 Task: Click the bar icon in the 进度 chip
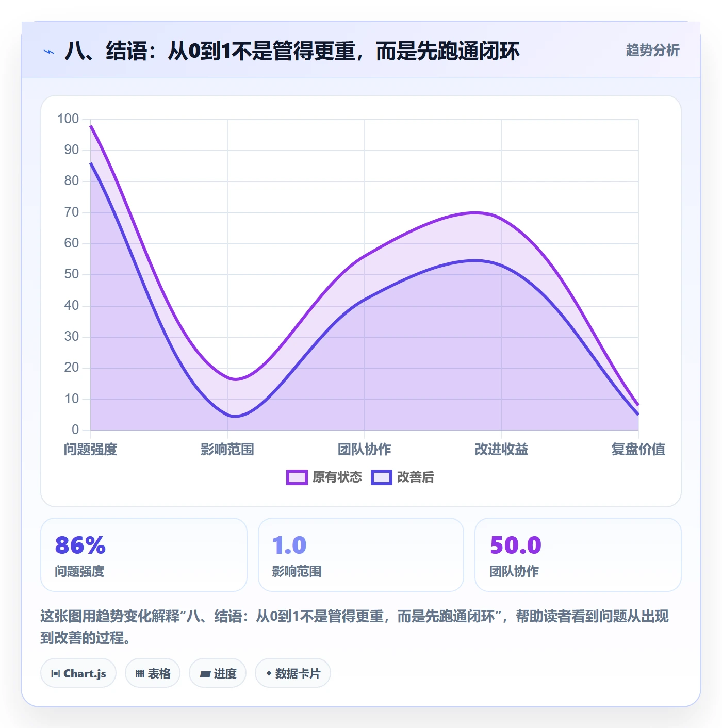[x=205, y=674]
